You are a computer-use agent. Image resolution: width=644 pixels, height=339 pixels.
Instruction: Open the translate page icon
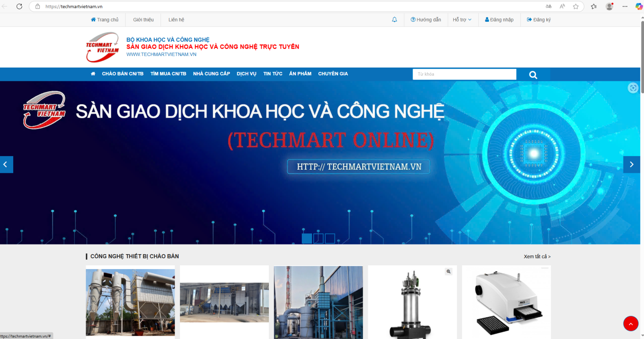coord(549,6)
